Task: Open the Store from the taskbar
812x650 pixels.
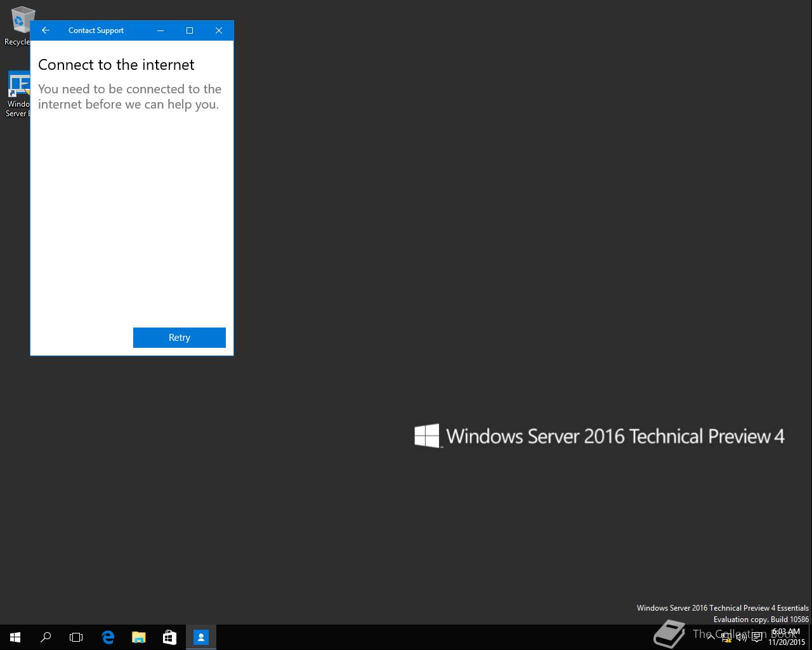Action: pos(169,637)
